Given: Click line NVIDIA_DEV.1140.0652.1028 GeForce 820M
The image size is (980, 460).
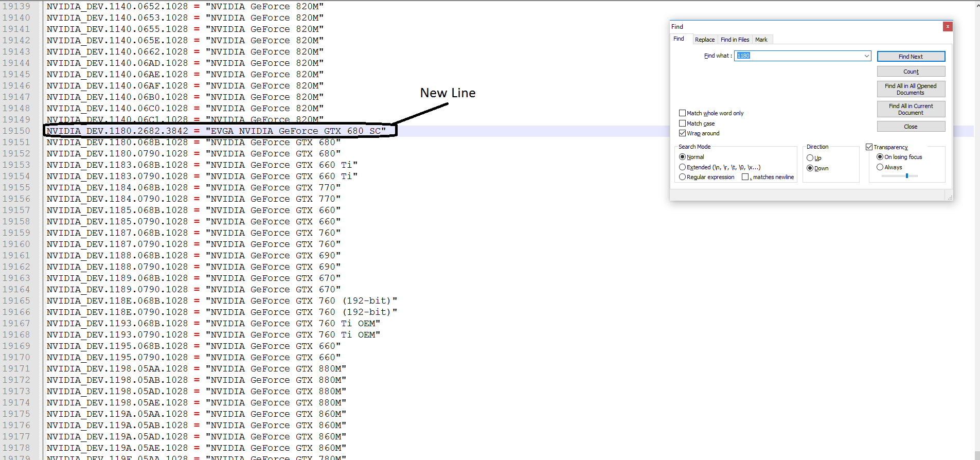Looking at the screenshot, I should 185,7.
